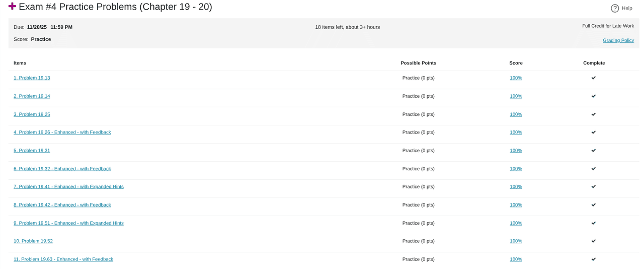Open the Grading Policy link
This screenshot has width=644, height=269.
pos(618,40)
